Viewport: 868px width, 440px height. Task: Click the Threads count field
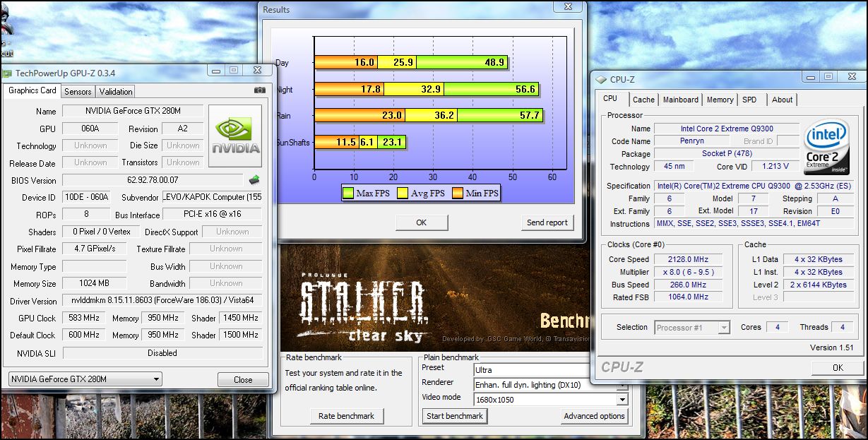point(841,327)
